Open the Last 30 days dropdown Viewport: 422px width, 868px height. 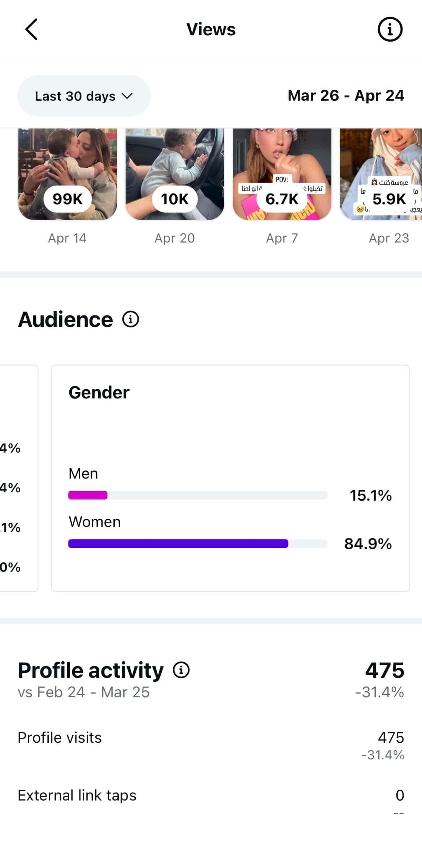(x=84, y=96)
